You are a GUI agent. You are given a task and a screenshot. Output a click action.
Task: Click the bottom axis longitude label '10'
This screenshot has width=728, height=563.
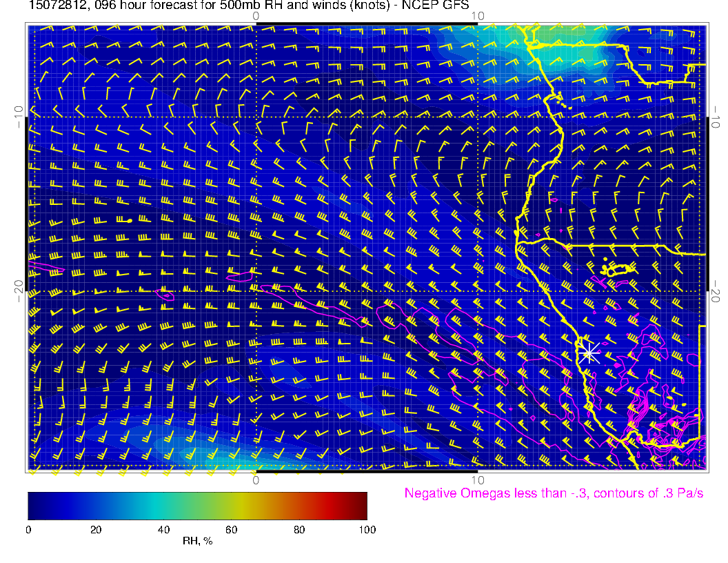[x=478, y=480]
